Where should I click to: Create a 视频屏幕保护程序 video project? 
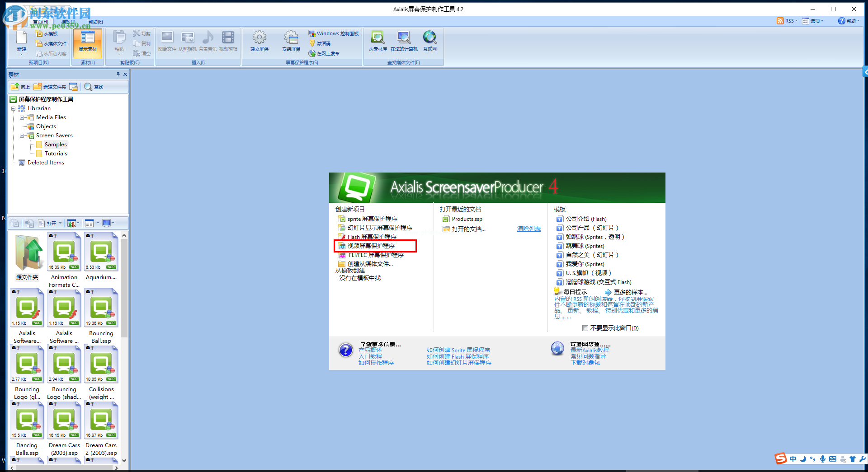[x=371, y=246]
